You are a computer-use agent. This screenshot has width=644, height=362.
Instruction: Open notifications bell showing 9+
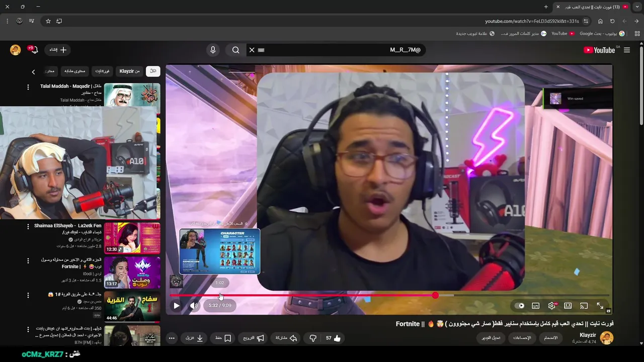33,50
